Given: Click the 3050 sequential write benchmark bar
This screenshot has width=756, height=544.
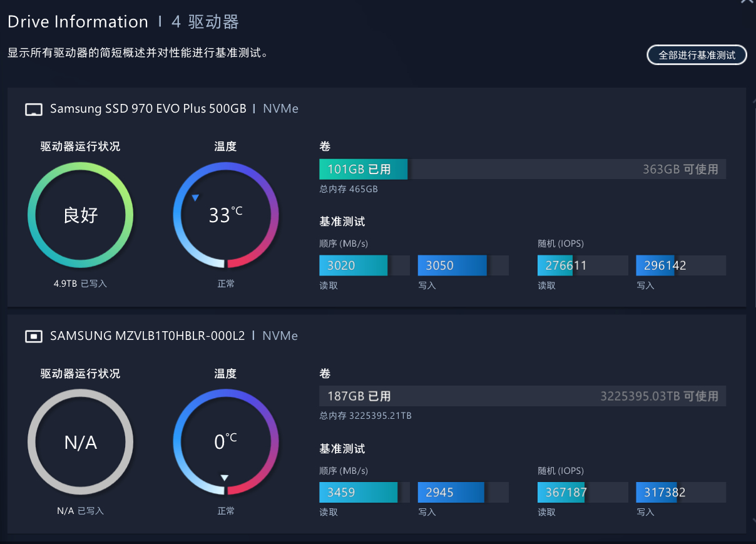Looking at the screenshot, I should coord(462,265).
